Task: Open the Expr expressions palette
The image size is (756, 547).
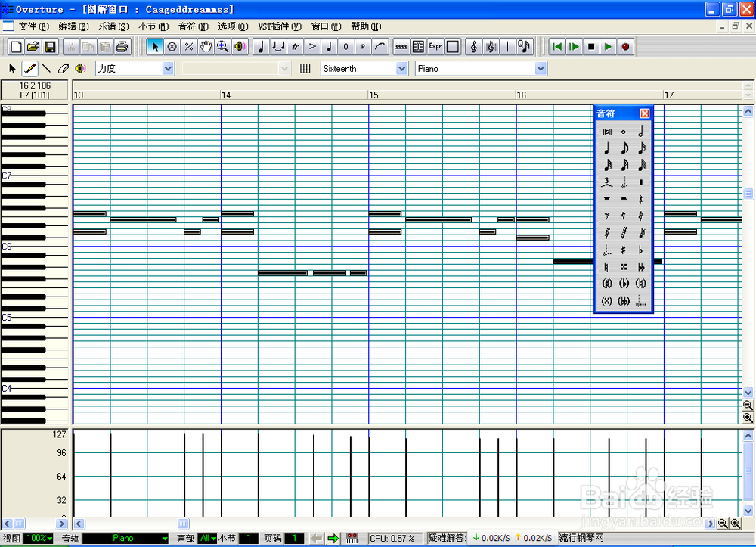Action: (x=435, y=47)
